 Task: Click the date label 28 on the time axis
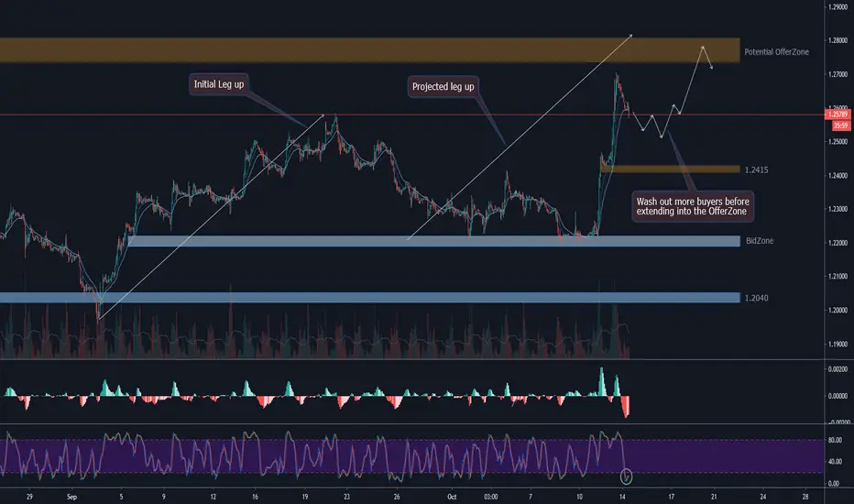coord(805,497)
